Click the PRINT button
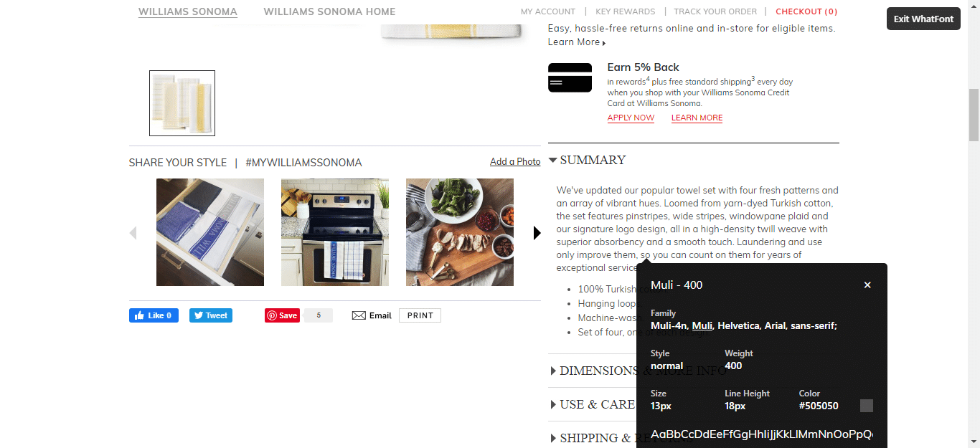980x448 pixels. pos(420,315)
